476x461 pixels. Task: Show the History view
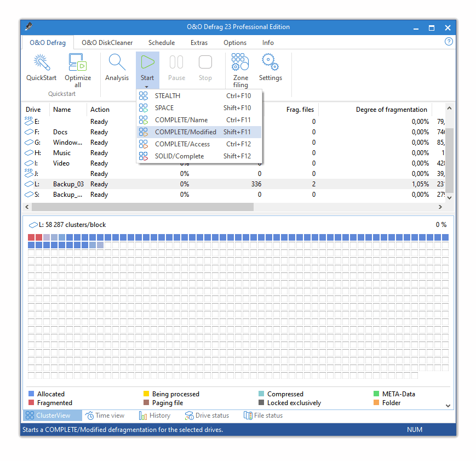pos(154,416)
